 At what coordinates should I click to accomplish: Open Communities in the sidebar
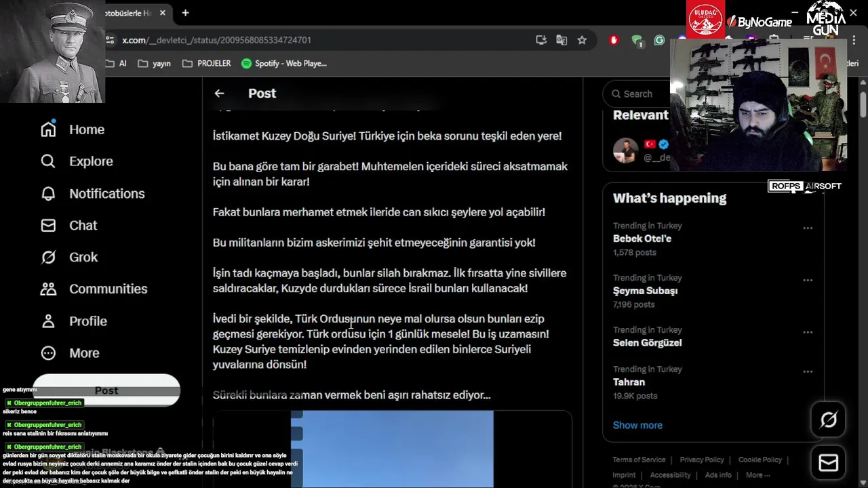pyautogui.click(x=94, y=289)
